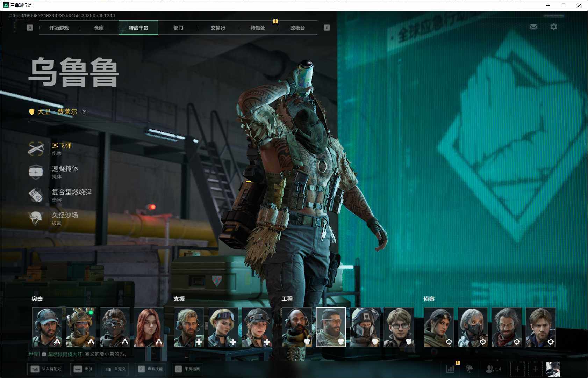Select 突击 operator with helmet and green dot
The width and height of the screenshot is (588, 378).
81,327
